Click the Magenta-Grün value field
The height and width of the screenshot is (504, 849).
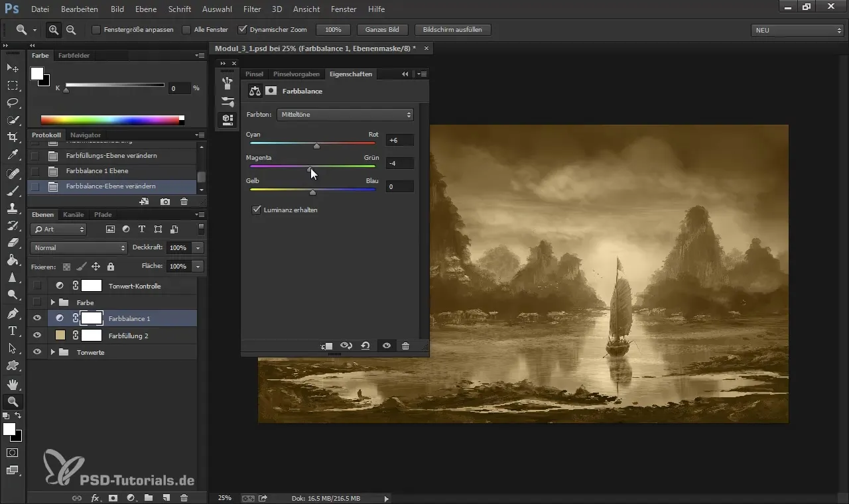[400, 163]
